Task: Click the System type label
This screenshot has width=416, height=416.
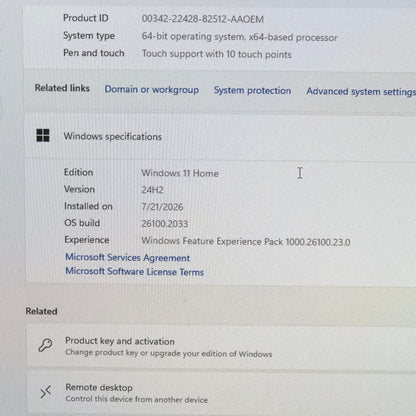Action: 89,35
